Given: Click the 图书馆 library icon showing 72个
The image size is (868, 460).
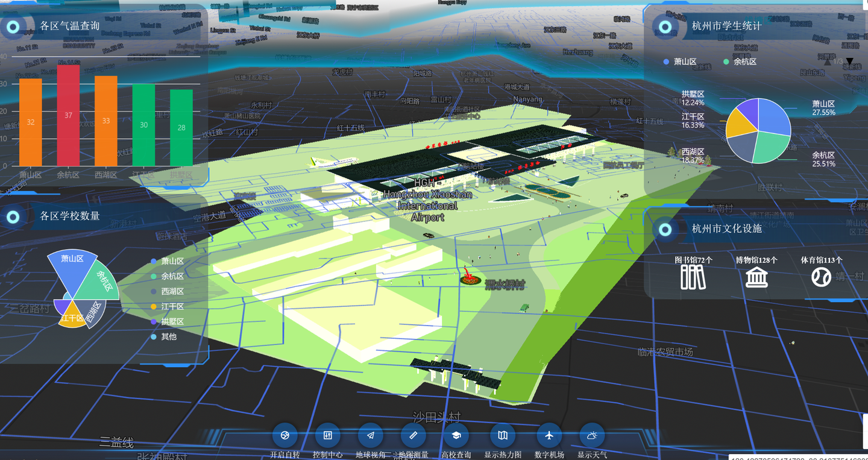Looking at the screenshot, I should tap(692, 276).
